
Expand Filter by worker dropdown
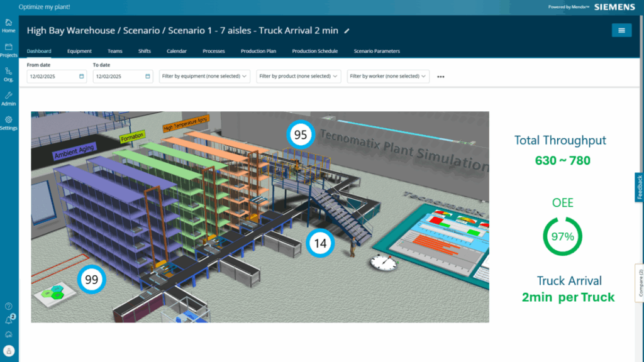pyautogui.click(x=388, y=76)
